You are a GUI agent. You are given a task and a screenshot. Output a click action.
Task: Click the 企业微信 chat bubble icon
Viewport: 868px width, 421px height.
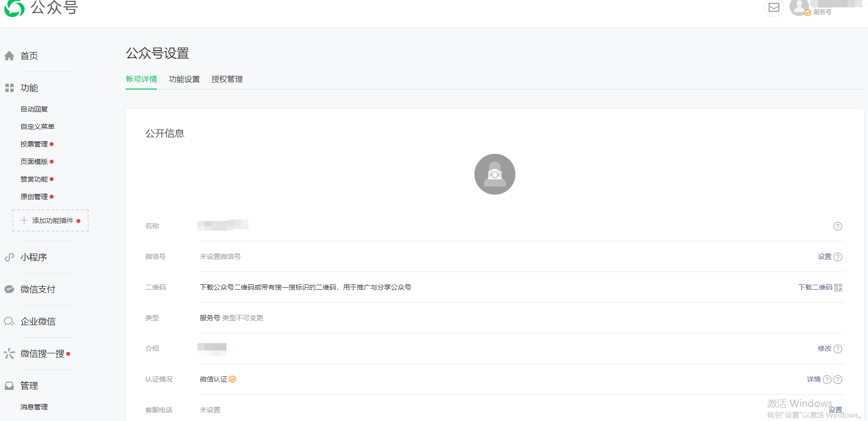tap(9, 322)
